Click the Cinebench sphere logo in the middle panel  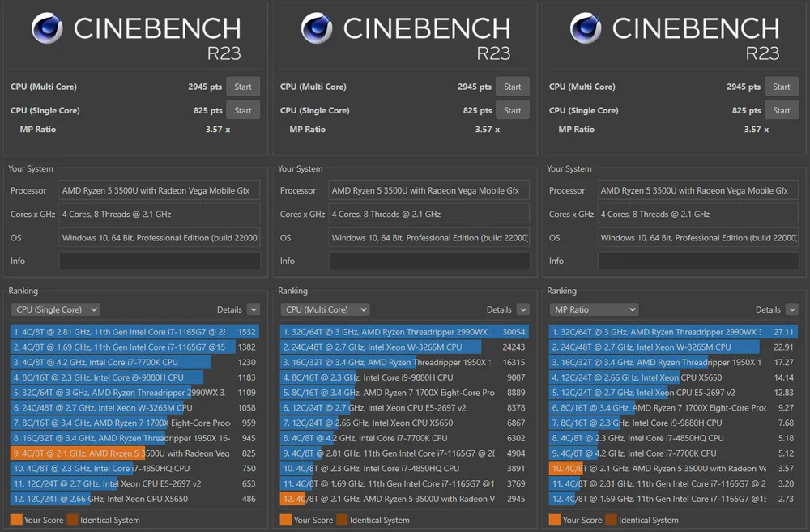(317, 29)
